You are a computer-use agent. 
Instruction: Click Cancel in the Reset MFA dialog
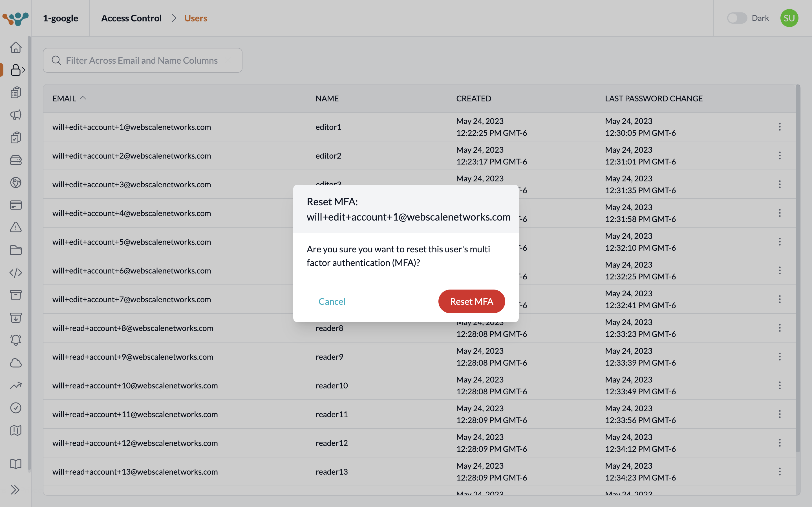[x=332, y=301]
